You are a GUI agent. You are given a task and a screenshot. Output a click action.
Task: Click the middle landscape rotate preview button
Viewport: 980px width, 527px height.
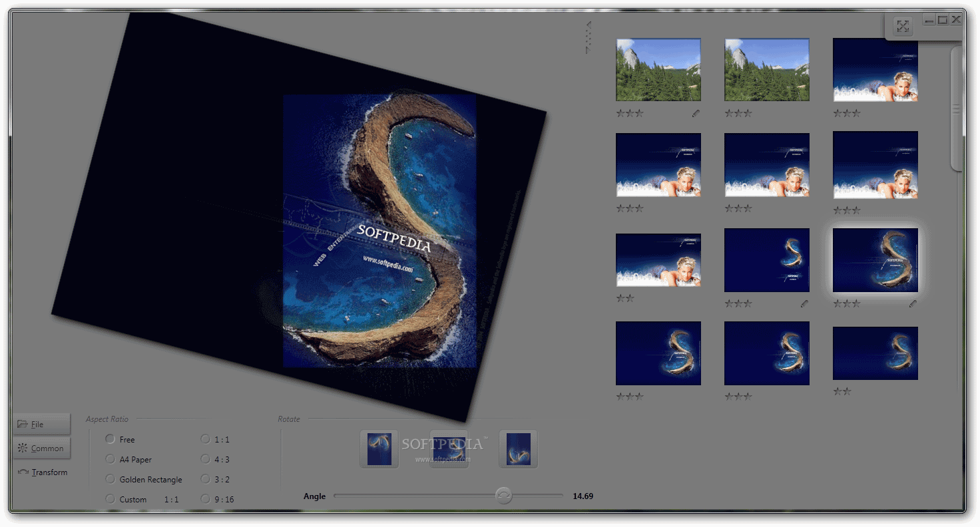pos(449,448)
